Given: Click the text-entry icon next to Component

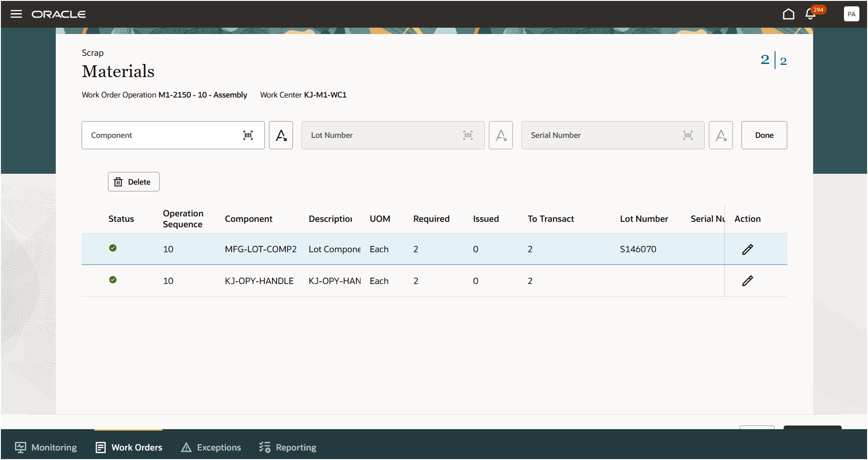Looking at the screenshot, I should click(x=281, y=135).
